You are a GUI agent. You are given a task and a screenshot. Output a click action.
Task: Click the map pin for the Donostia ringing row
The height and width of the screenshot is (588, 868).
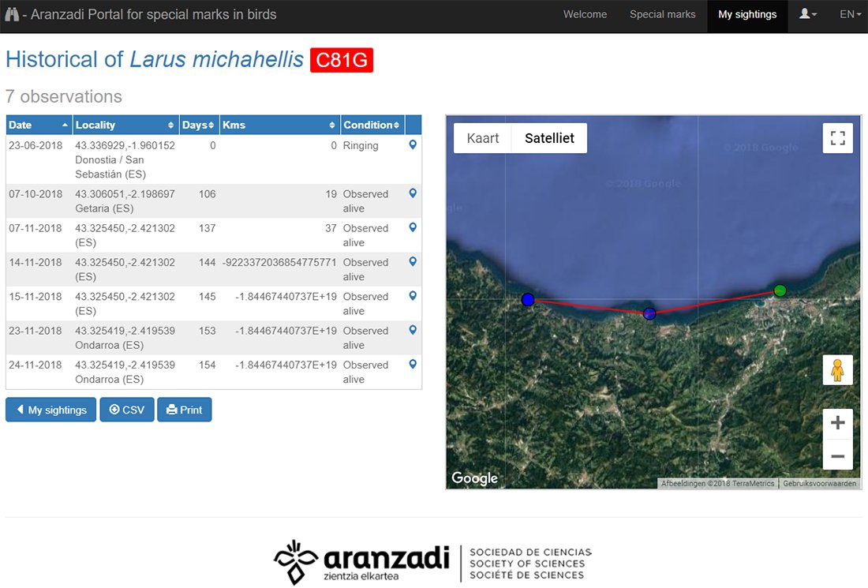pos(412,145)
